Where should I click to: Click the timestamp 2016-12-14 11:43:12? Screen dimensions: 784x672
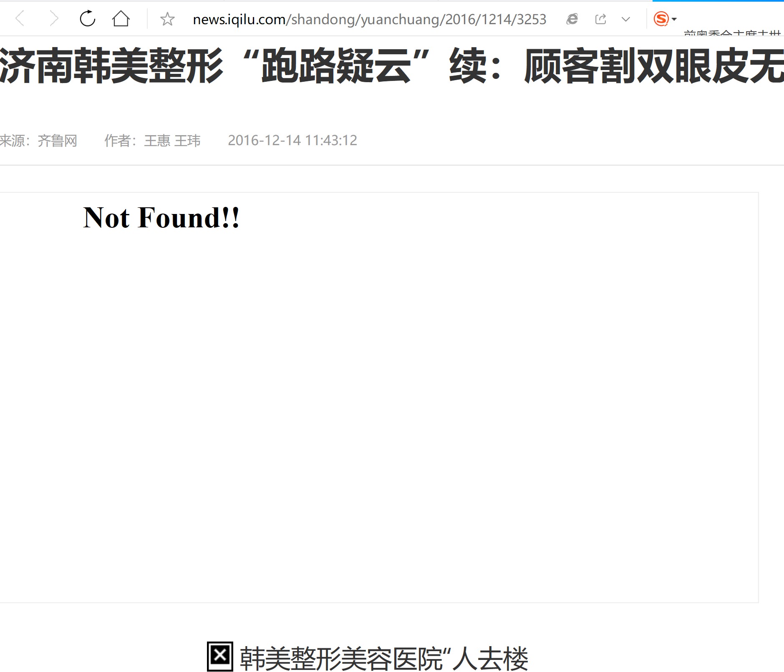click(292, 141)
